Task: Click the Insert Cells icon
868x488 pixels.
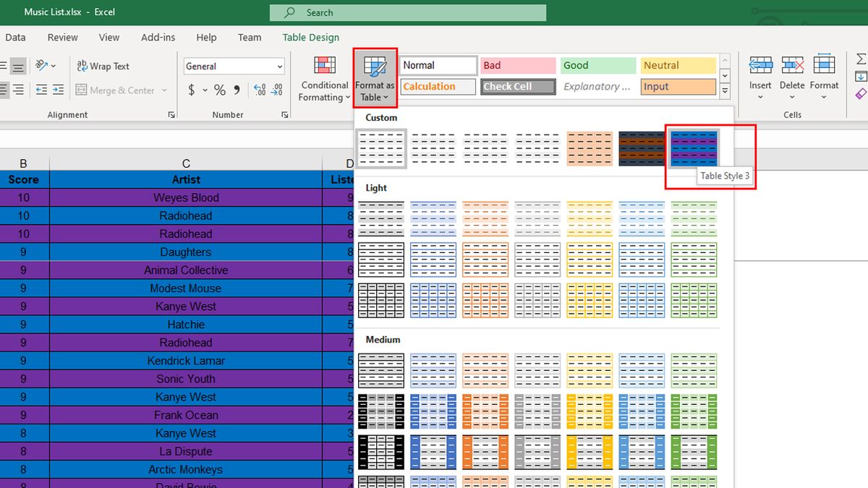Action: 760,64
